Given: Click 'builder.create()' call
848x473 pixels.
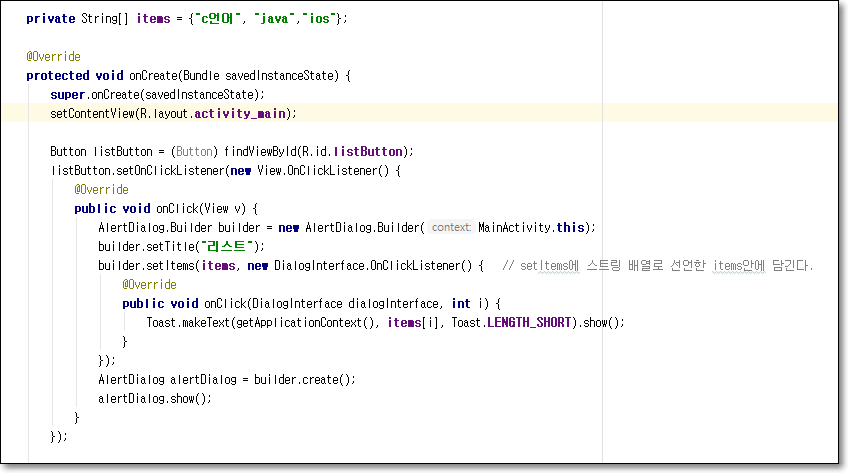Looking at the screenshot, I should [x=304, y=379].
